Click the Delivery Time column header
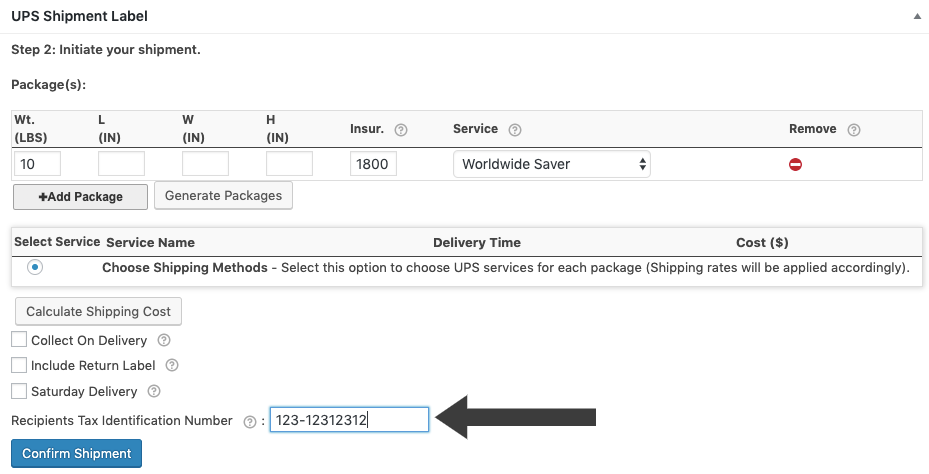Screen dimensions: 929x474 click(477, 242)
